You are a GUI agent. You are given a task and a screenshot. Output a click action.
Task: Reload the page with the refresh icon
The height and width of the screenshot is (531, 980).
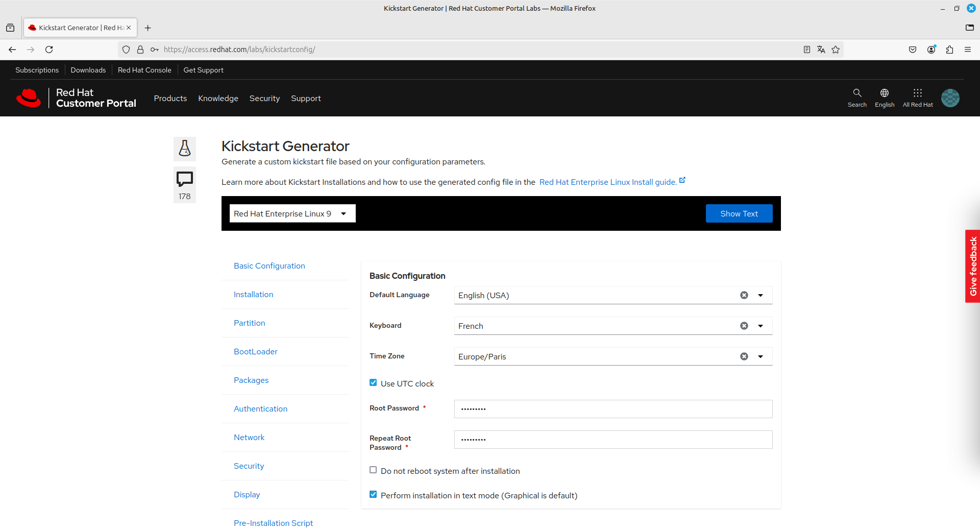point(49,50)
